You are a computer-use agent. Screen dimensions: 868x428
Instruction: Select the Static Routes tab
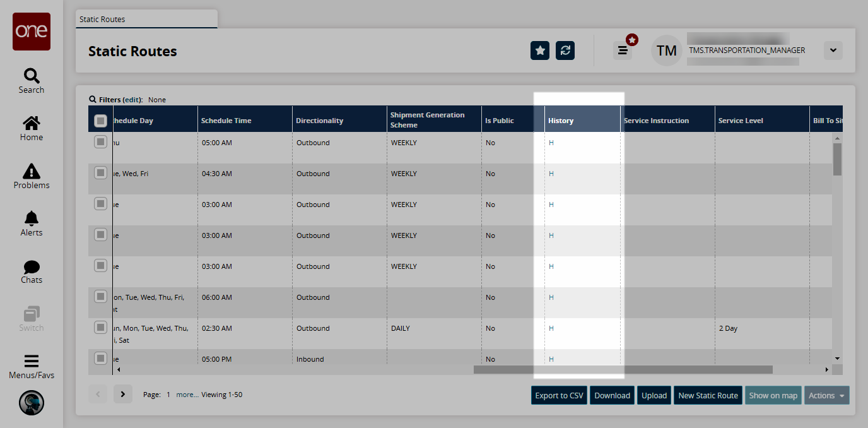coord(146,19)
